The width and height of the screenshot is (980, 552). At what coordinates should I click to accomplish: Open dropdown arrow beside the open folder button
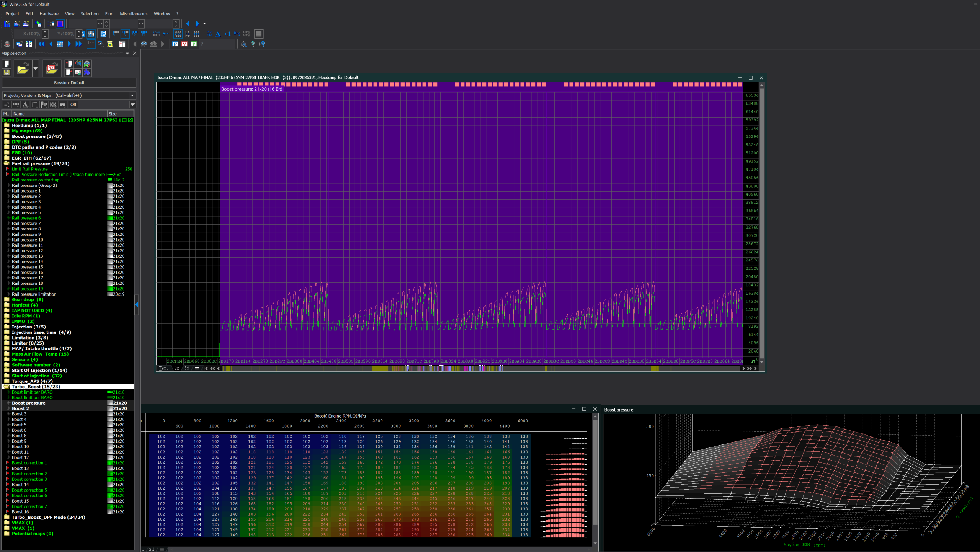pos(36,69)
